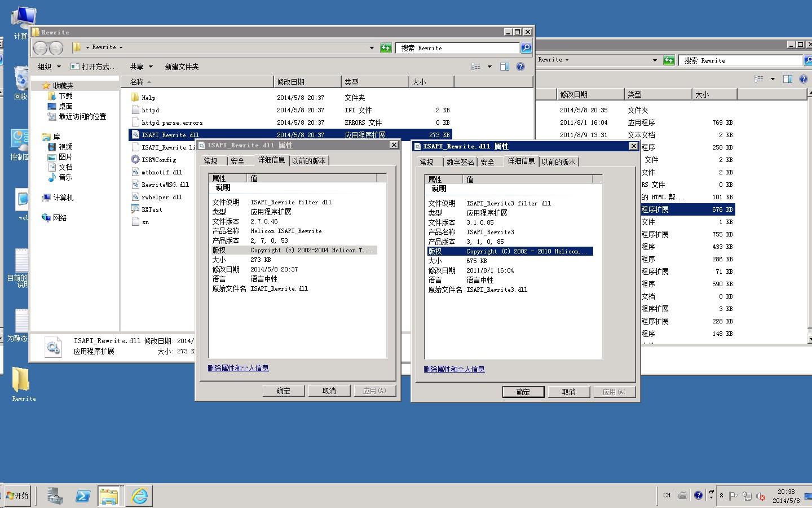Screen dimensions: 812x508
Task: Click the volume icon in system tray
Action: (761, 496)
